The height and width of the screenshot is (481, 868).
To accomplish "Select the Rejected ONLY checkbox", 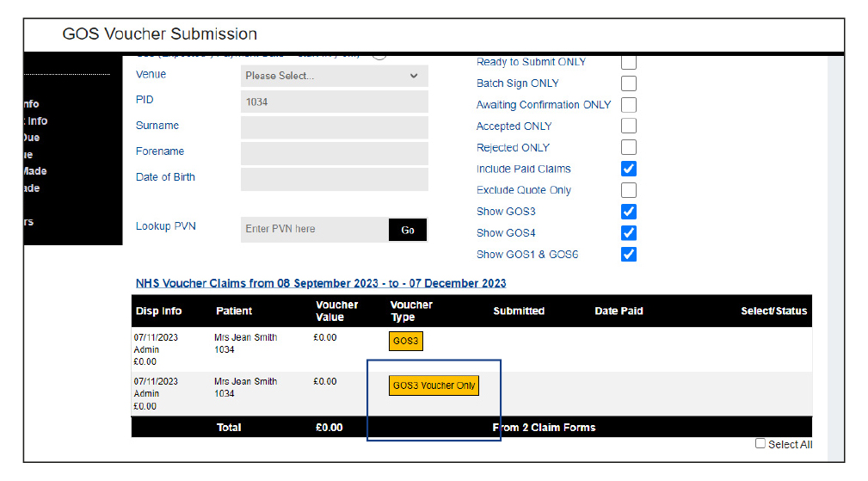I will point(629,147).
